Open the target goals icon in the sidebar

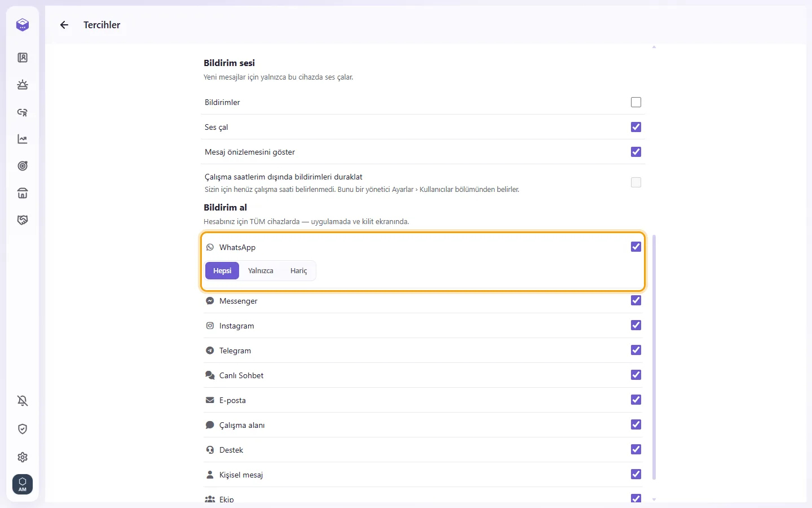tap(23, 166)
